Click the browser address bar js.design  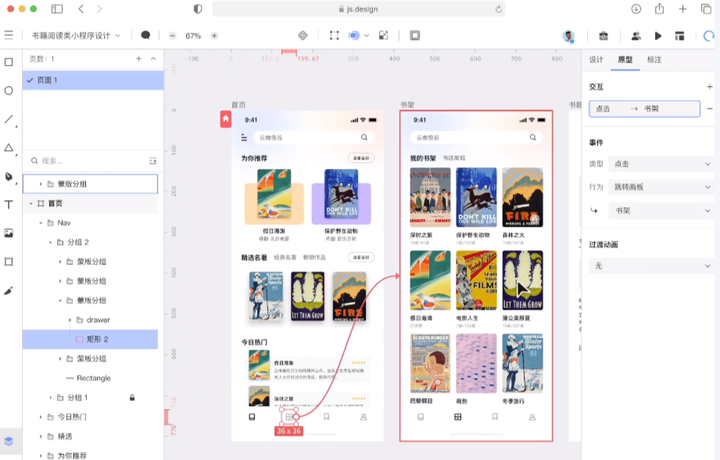click(358, 9)
